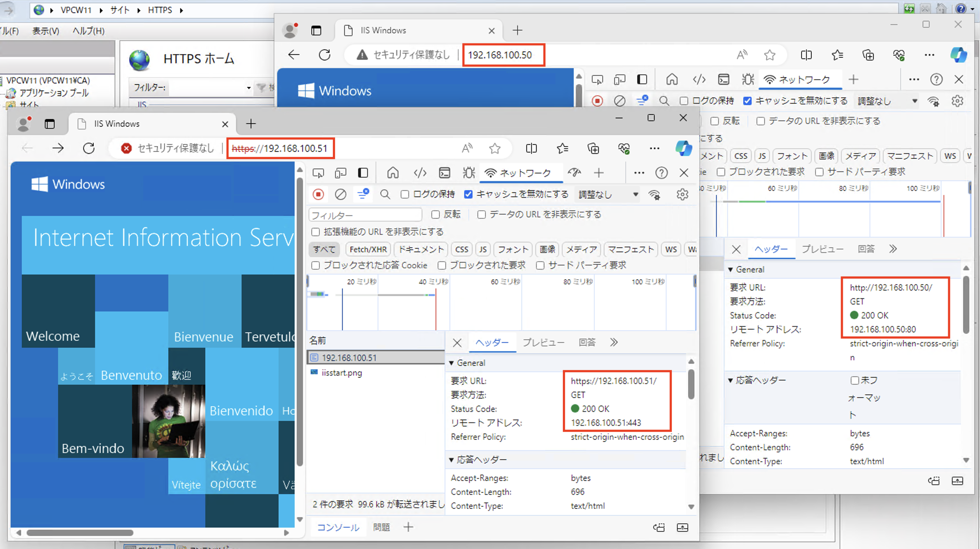Select the 192.168.100.51 request row
The height and width of the screenshot is (549, 980).
pos(376,358)
